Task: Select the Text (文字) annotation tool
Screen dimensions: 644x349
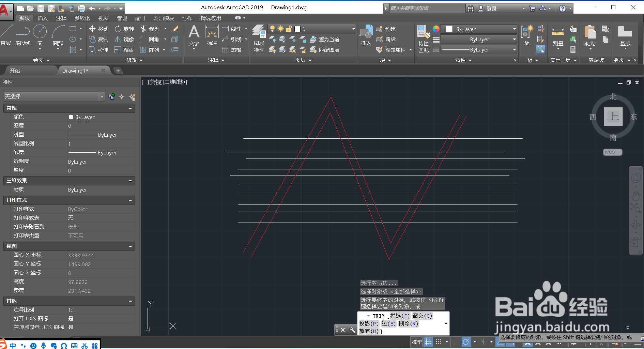Action: coord(194,35)
